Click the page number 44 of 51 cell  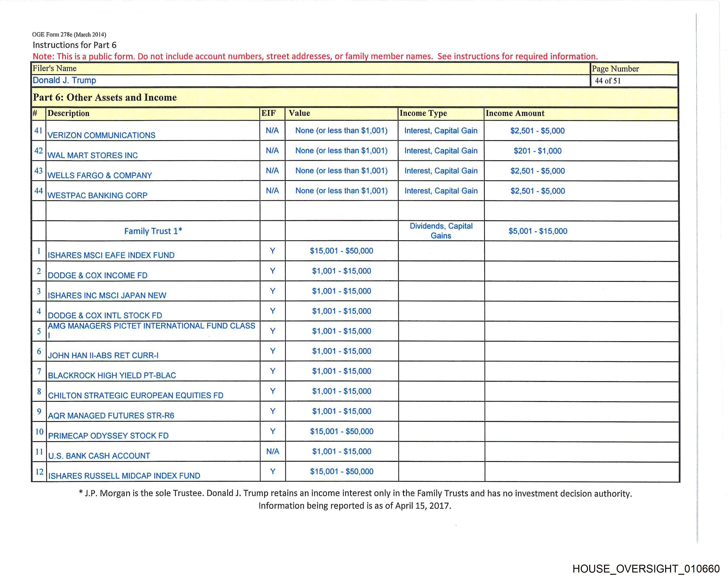tap(608, 81)
